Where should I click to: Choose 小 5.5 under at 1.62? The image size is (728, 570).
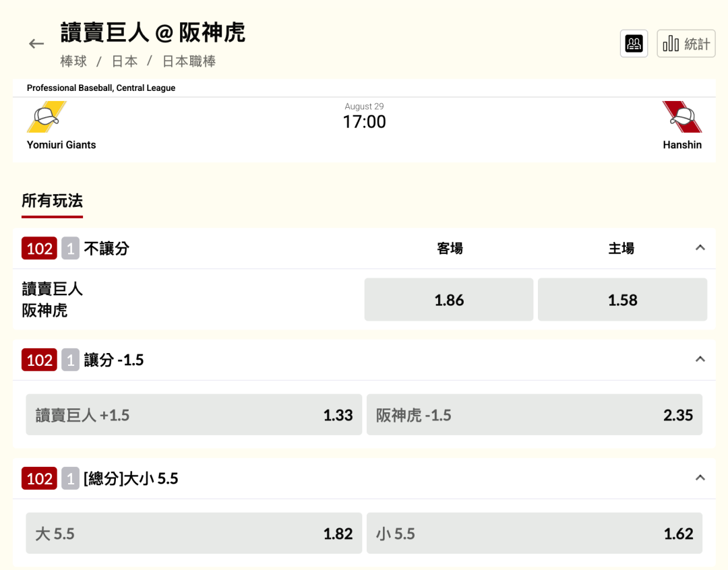[535, 534]
